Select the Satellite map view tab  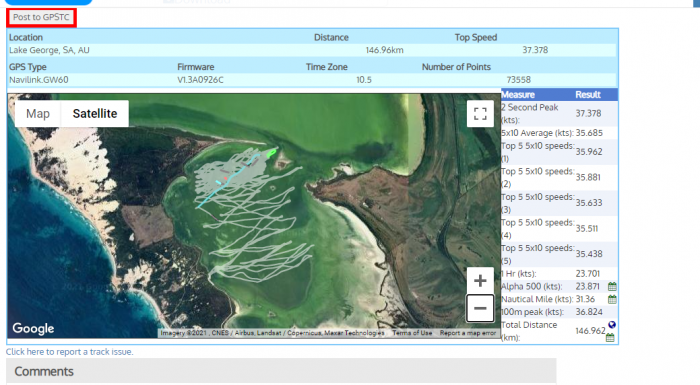pos(95,114)
